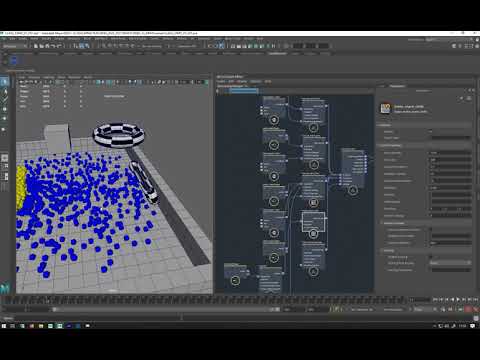Open the Windows notification center icon
Screen dimensions: 480x360
pyautogui.click(x=473, y=326)
